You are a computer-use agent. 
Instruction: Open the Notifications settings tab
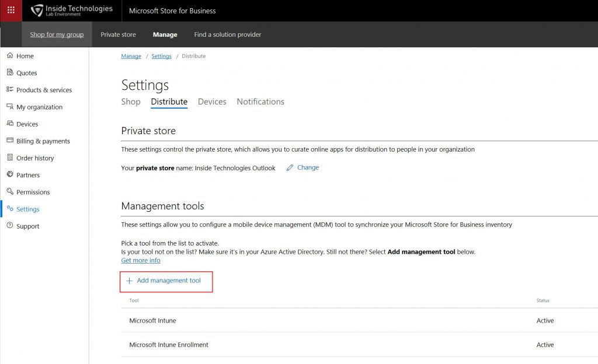click(x=260, y=101)
